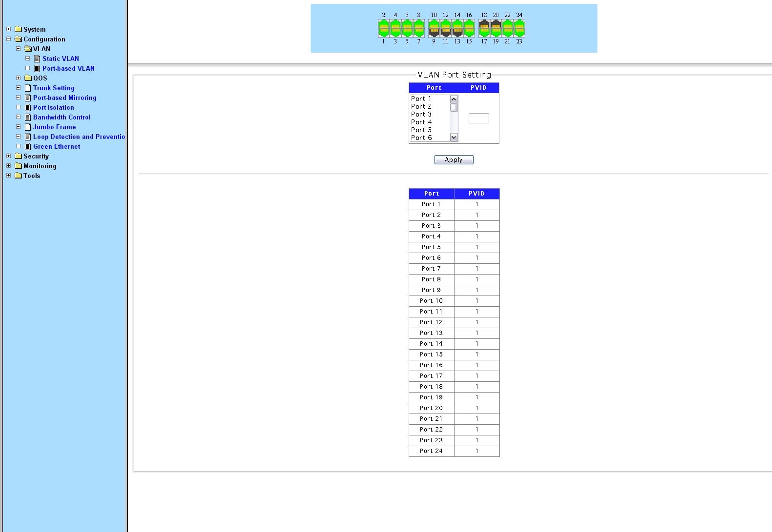Image resolution: width=772 pixels, height=532 pixels.
Task: Click the Tools folder icon
Action: coord(19,176)
